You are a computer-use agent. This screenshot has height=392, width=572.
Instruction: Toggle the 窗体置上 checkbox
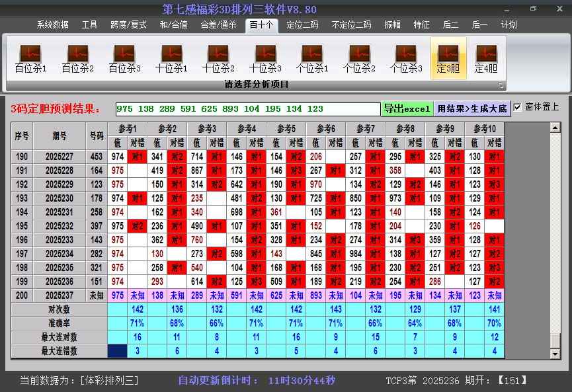coord(517,108)
